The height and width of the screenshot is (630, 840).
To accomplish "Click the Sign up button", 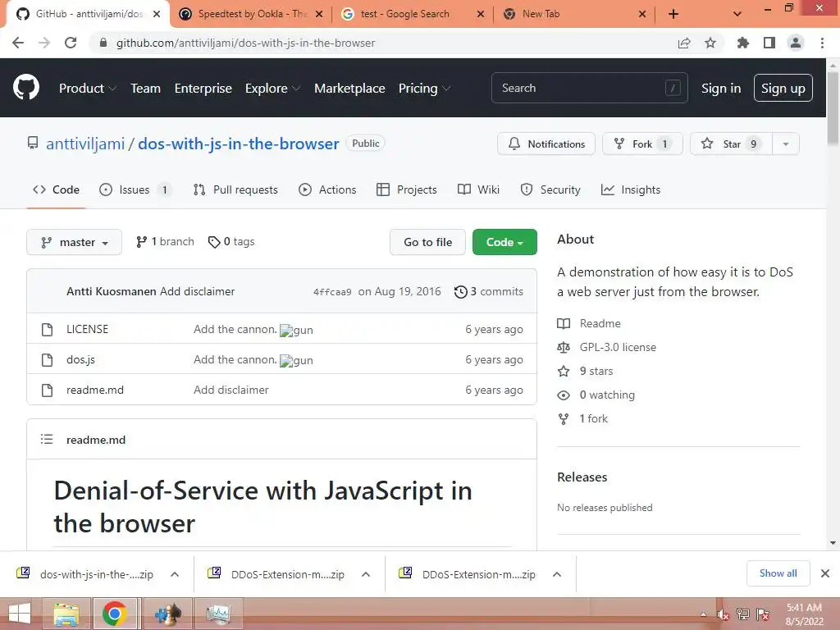I will (x=783, y=89).
